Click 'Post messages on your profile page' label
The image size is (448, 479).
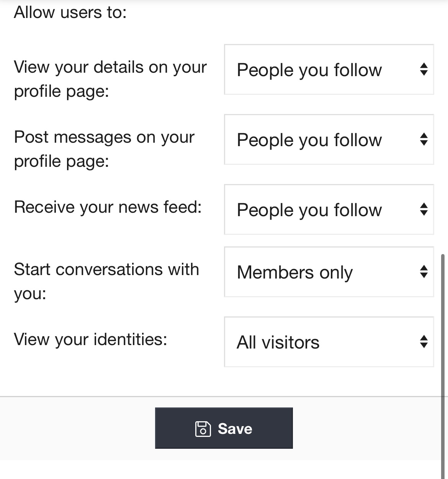coord(104,149)
